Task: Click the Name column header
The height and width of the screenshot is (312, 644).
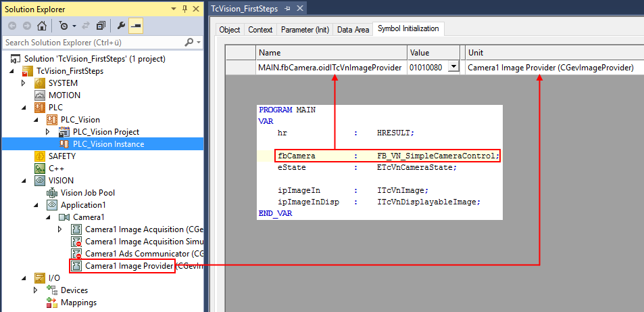Action: (x=331, y=53)
